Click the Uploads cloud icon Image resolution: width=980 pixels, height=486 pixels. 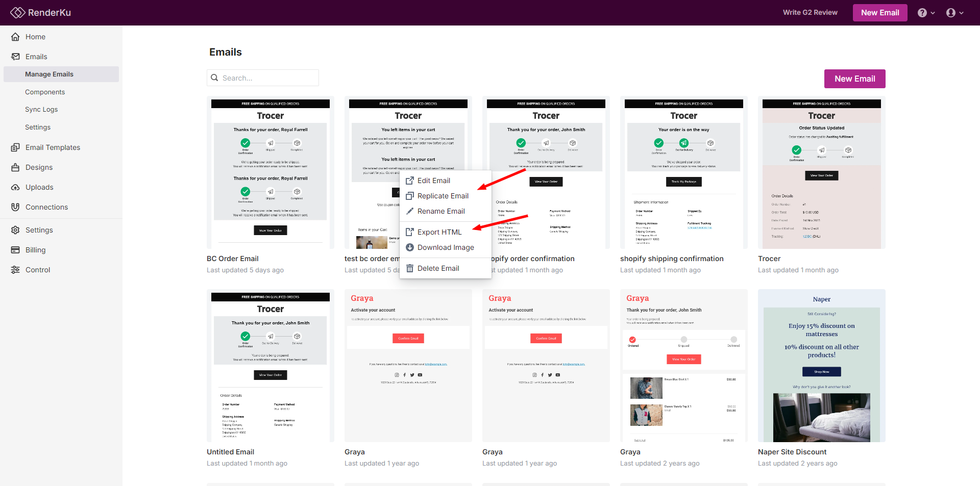(15, 187)
